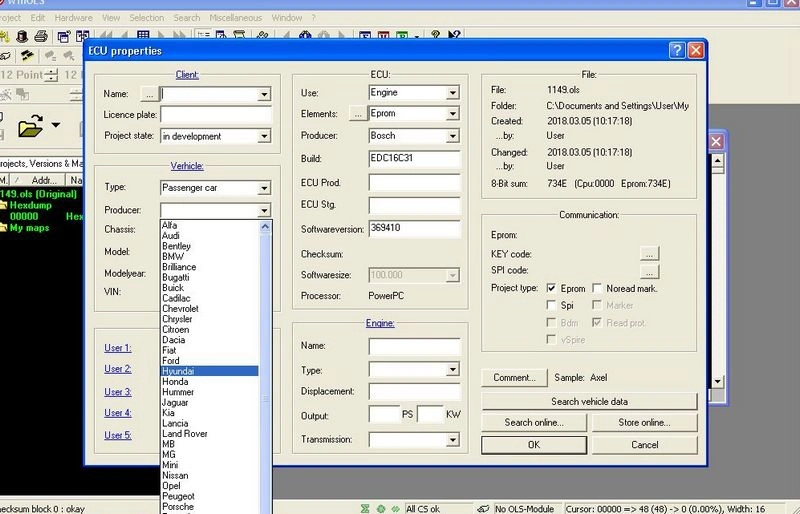The image size is (800, 514).
Task: Select Hyundai in the producer list
Action: click(210, 371)
